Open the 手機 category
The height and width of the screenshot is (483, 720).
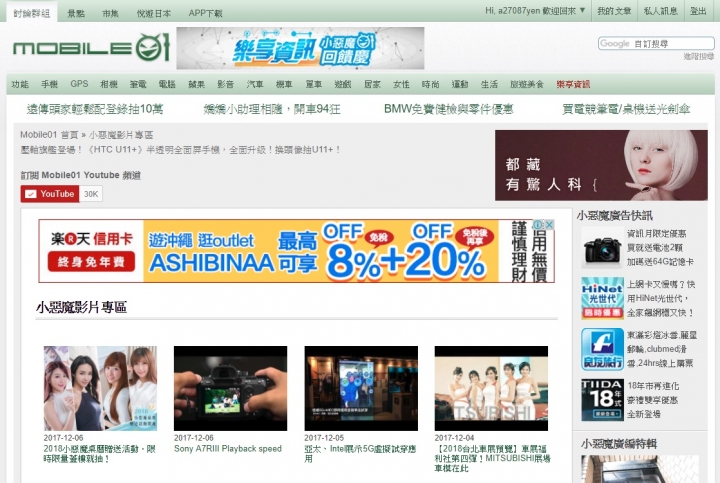[49, 84]
